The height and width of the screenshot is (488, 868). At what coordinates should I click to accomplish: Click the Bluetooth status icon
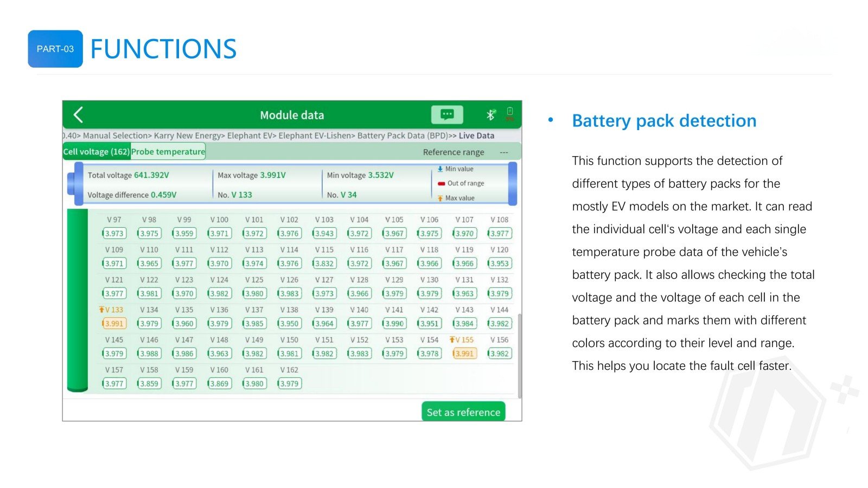coord(490,114)
